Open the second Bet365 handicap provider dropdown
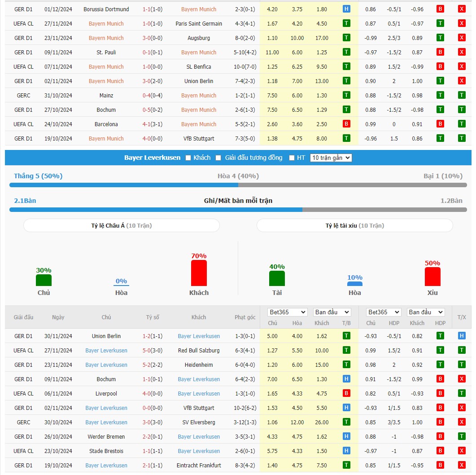 coord(384,312)
